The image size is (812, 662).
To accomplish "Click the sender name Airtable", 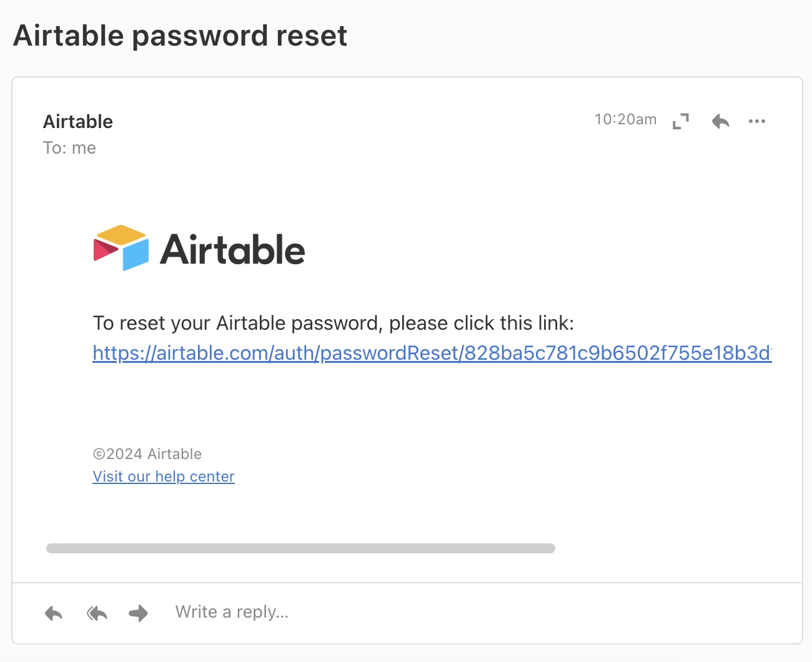I will [x=78, y=122].
